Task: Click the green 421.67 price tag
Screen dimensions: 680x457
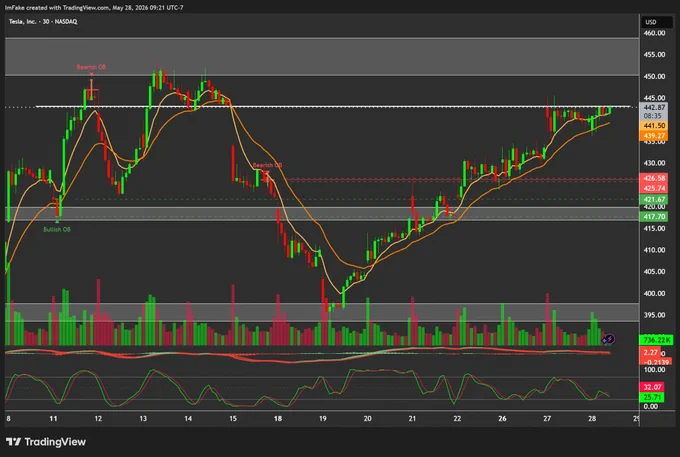Action: tap(654, 199)
